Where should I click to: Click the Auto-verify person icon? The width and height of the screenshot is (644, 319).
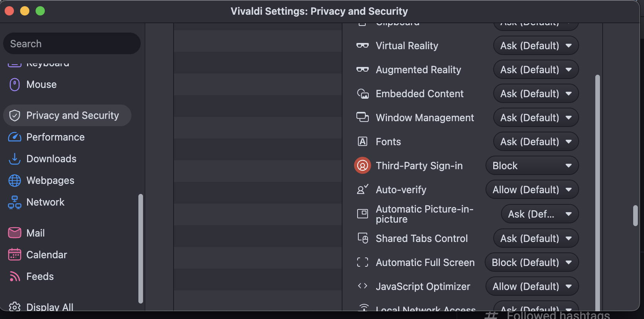click(x=362, y=189)
